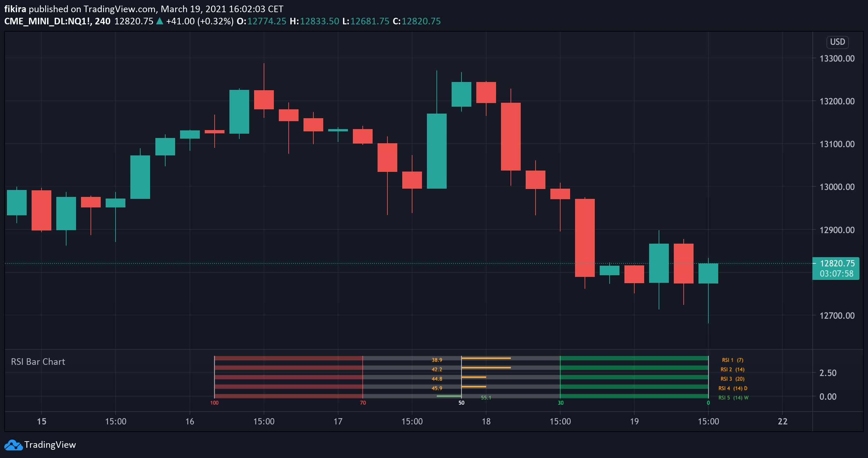
Task: Click the RSI value 38.9
Action: click(x=437, y=360)
